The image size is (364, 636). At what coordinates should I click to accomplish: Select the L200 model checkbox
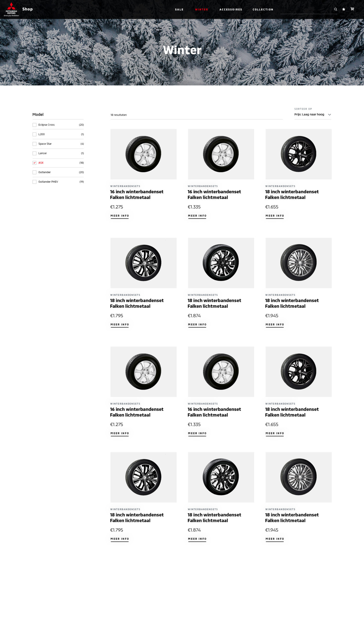pos(34,134)
